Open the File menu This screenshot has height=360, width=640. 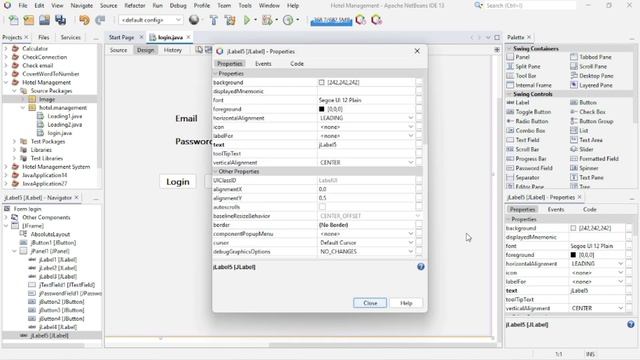tap(23, 6)
